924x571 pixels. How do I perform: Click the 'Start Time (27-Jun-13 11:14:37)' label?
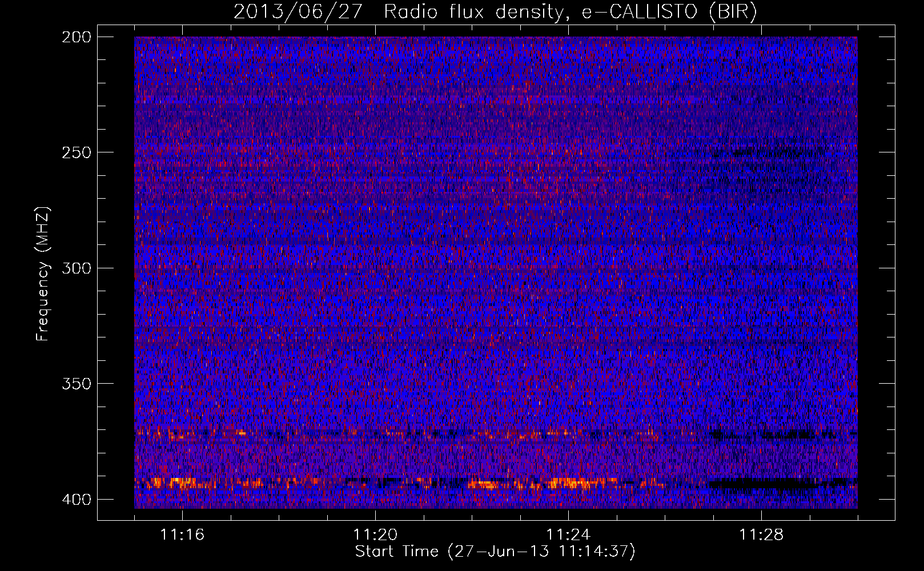point(495,552)
